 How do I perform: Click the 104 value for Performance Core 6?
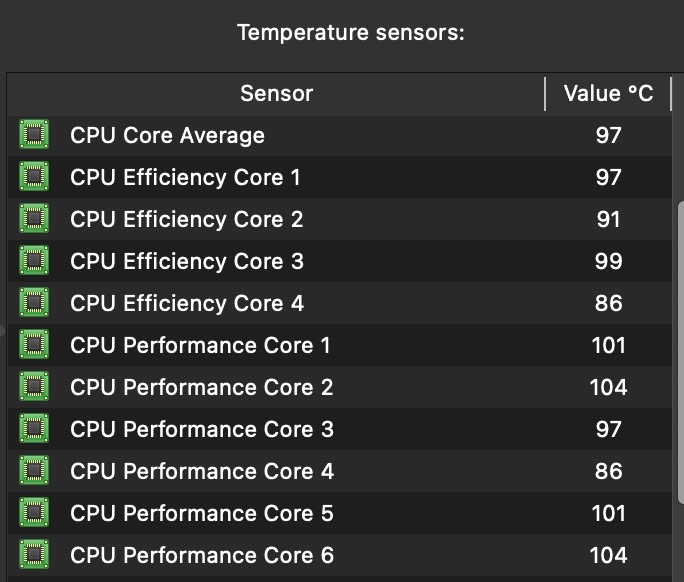click(x=608, y=555)
